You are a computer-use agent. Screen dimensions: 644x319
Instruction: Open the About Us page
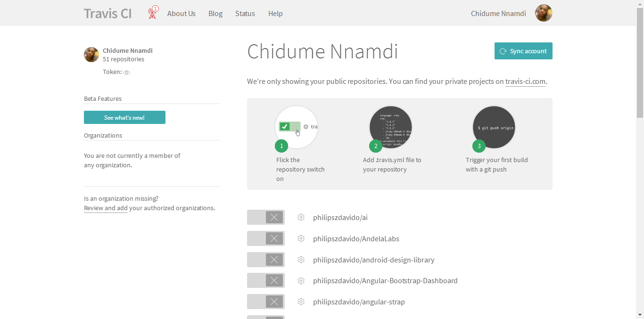click(181, 14)
